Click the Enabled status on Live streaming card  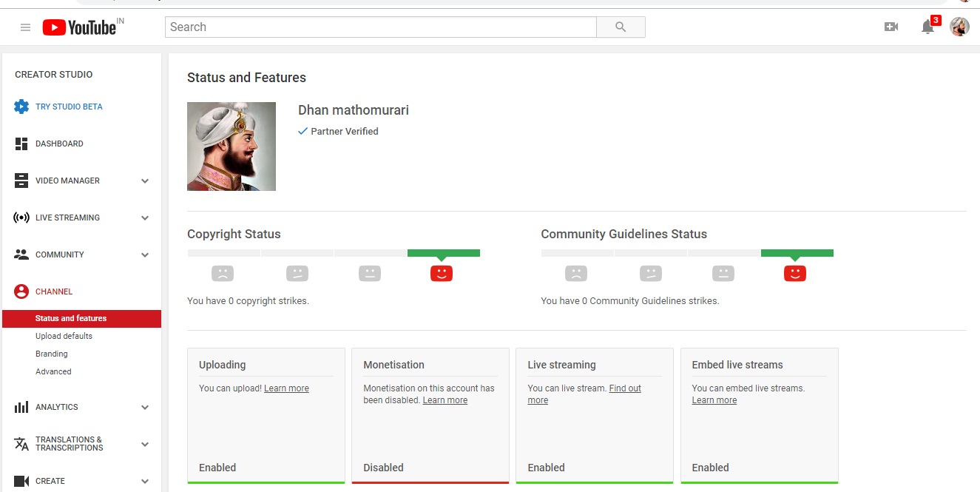click(546, 468)
